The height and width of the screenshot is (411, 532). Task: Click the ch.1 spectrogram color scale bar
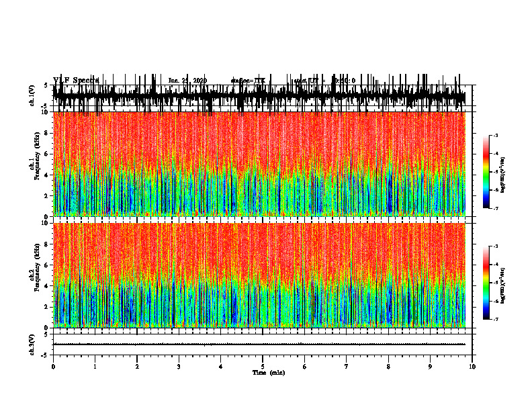486,172
